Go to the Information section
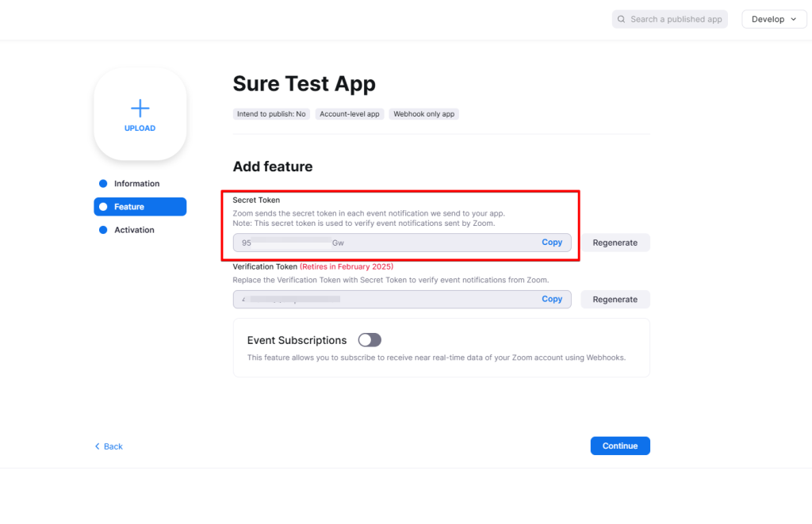The image size is (812, 524). pos(136,184)
